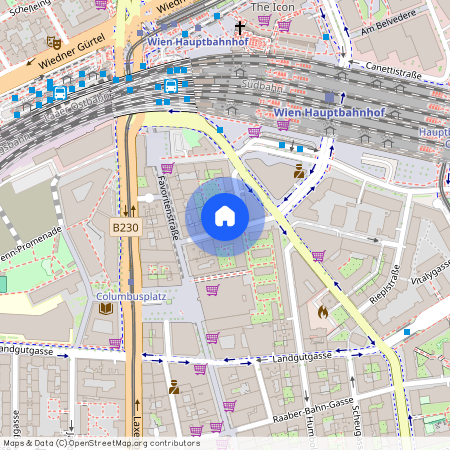Image resolution: width=450 pixels, height=450 pixels.
Task: Click the blue home location marker
Action: (225, 217)
